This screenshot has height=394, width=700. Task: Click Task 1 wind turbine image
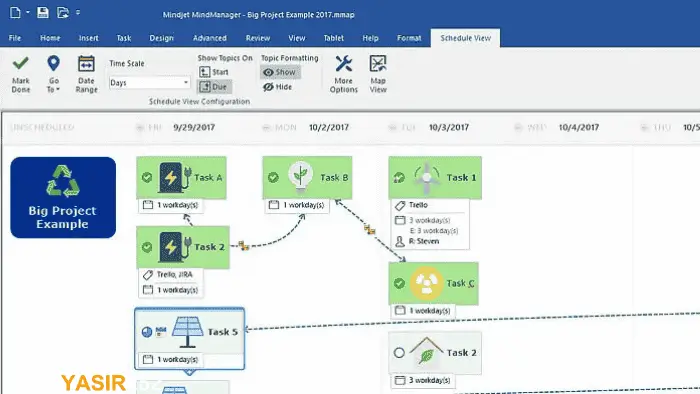(x=426, y=178)
